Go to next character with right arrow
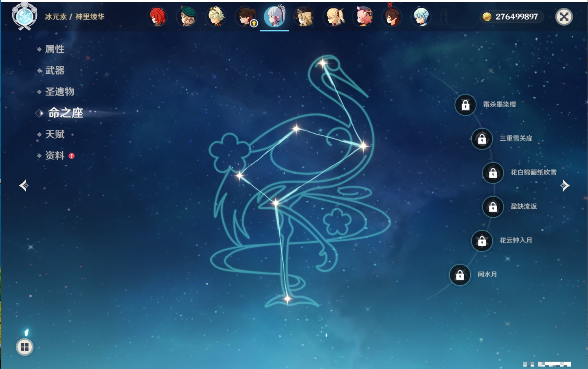588x369 pixels. point(565,186)
